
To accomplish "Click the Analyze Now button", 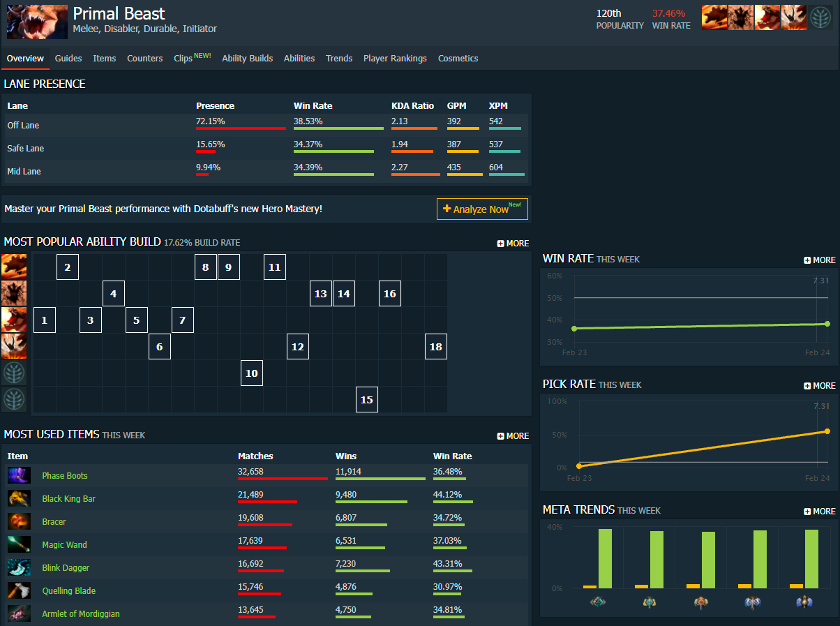I will click(482, 209).
